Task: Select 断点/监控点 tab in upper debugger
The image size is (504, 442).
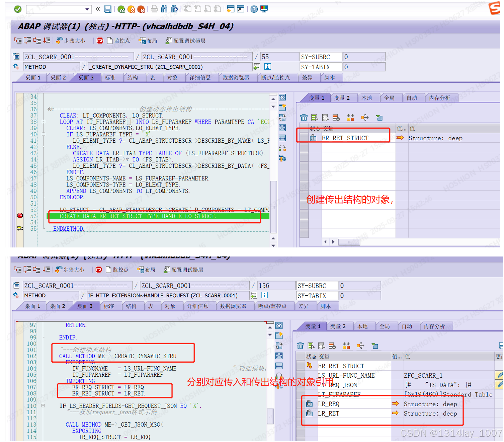Action: pos(275,78)
